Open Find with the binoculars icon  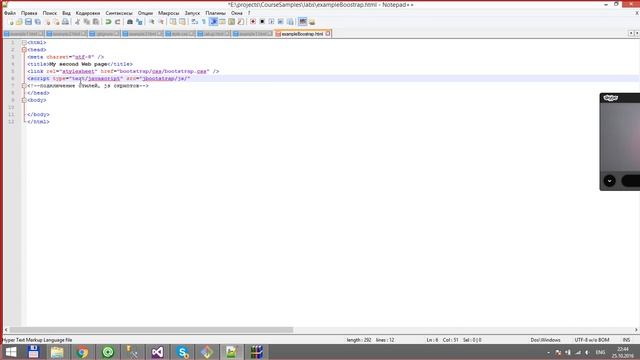pyautogui.click(x=130, y=22)
